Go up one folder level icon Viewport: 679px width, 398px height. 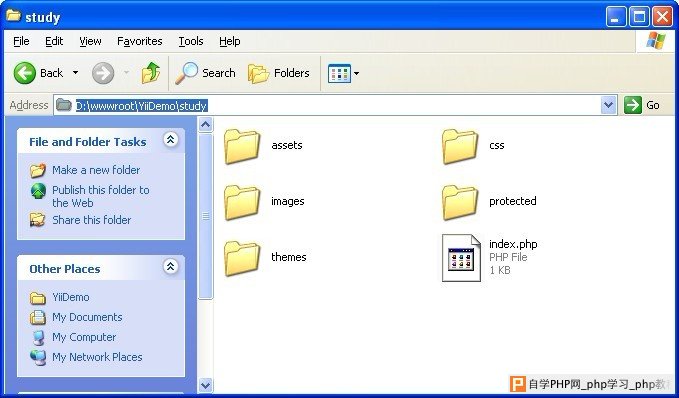(151, 73)
